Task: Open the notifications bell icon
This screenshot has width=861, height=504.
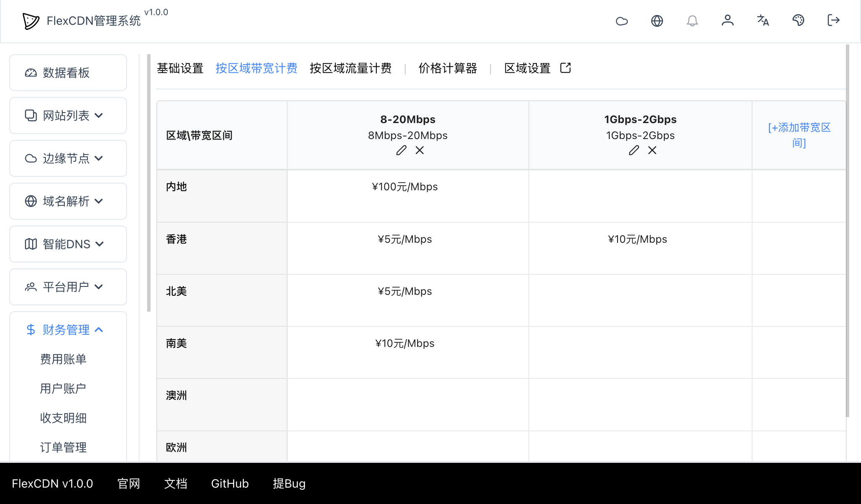Action: pos(692,21)
